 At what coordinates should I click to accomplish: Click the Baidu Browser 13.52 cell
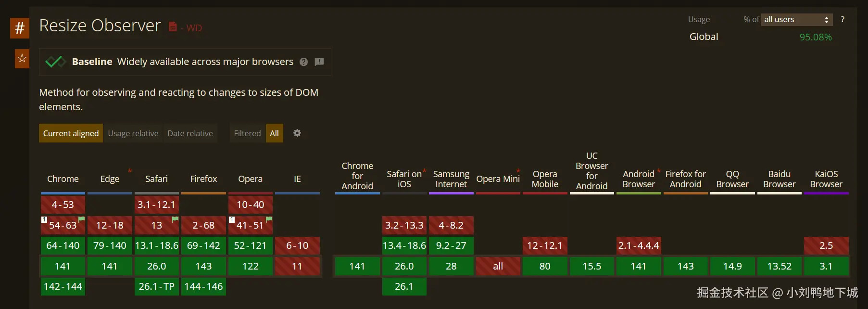point(779,266)
